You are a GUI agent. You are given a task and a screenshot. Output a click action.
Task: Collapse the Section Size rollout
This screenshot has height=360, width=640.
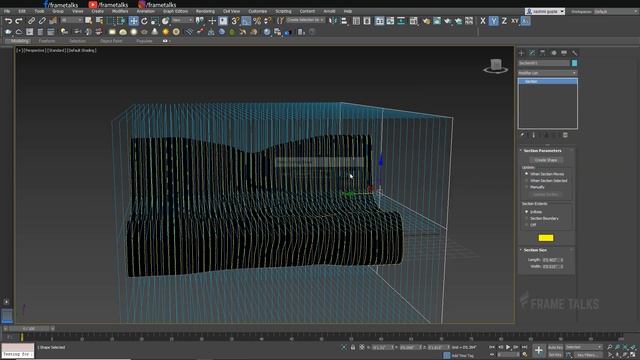click(535, 250)
